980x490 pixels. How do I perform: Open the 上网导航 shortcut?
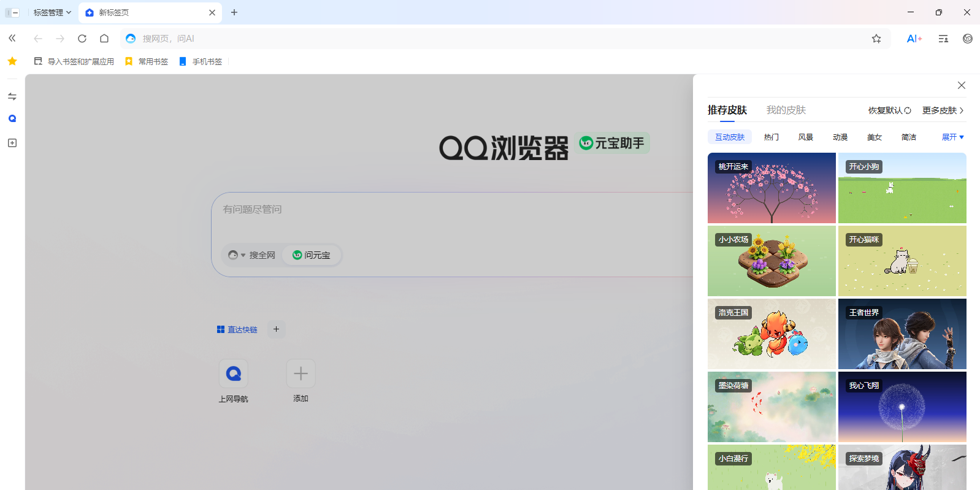pyautogui.click(x=234, y=381)
